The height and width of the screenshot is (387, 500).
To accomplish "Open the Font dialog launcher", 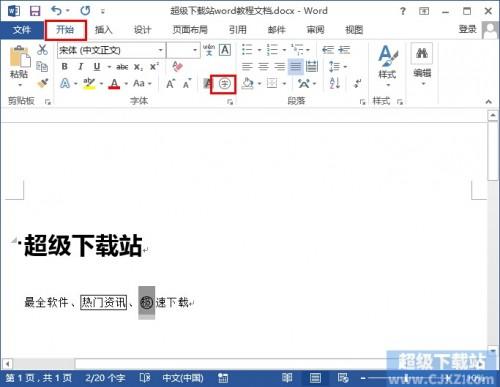I will click(230, 102).
